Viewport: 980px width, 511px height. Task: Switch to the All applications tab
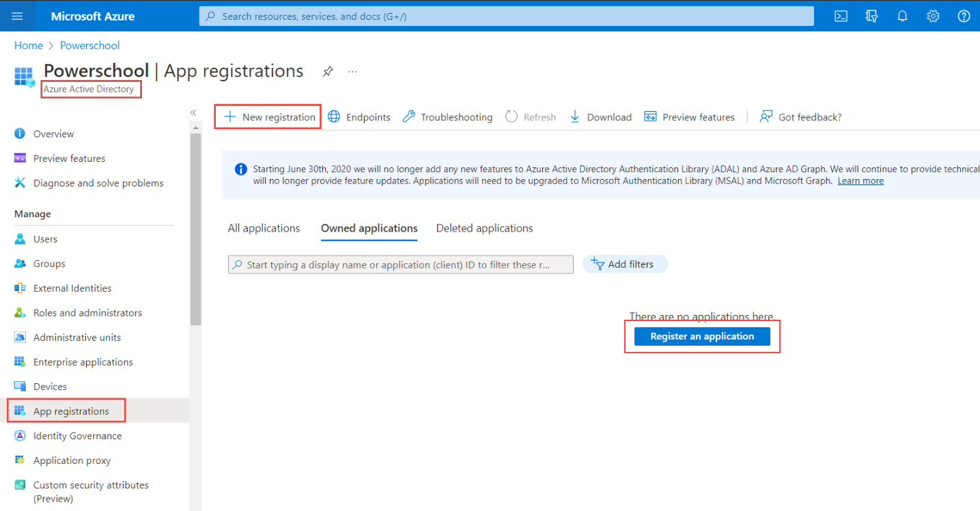pyautogui.click(x=264, y=228)
